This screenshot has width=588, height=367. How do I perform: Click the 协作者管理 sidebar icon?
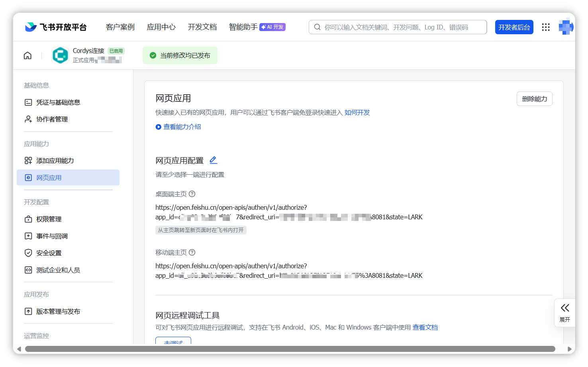click(x=28, y=119)
